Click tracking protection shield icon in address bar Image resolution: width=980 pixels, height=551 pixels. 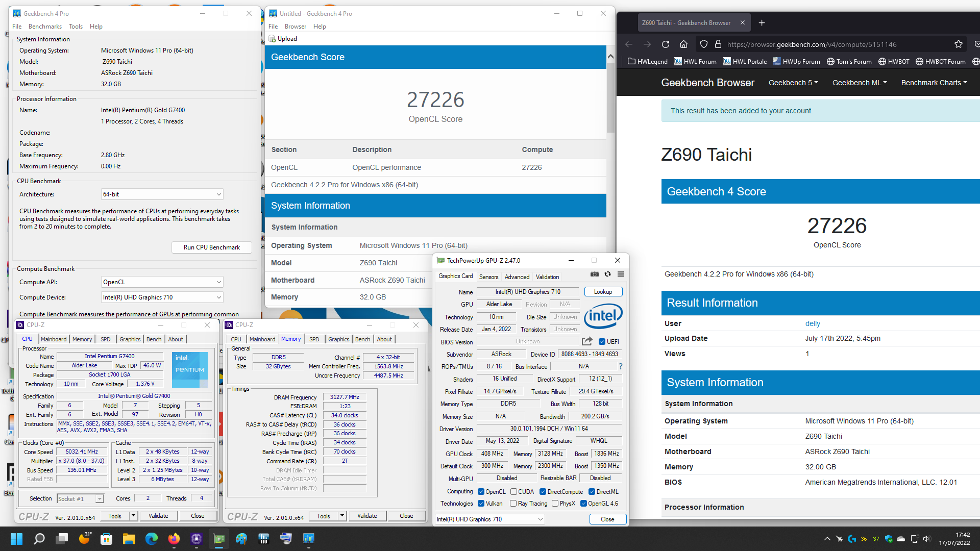(704, 44)
